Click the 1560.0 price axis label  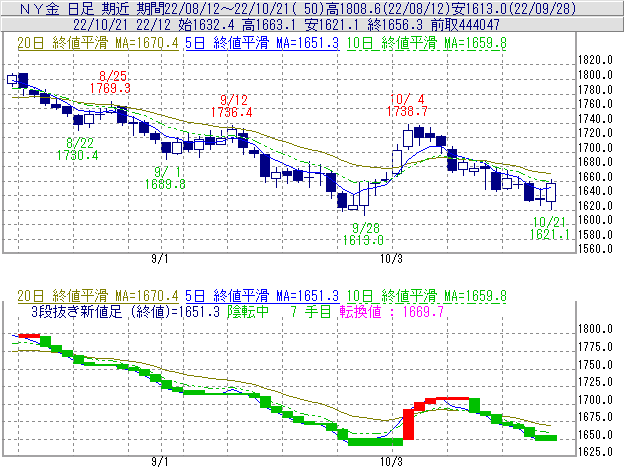(595, 249)
